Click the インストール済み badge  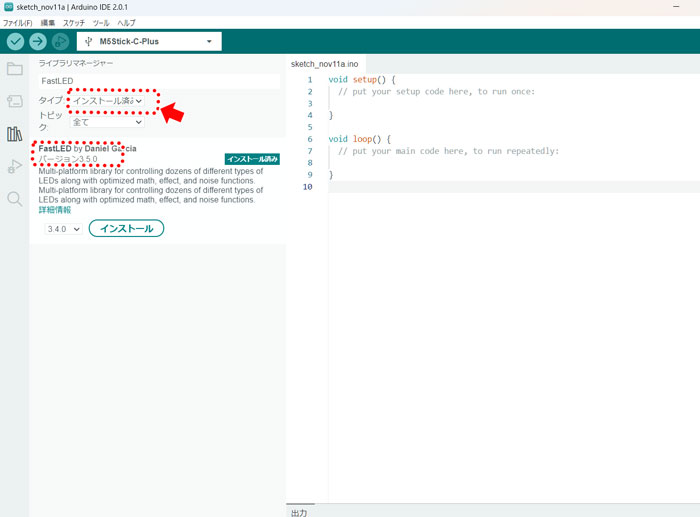pos(252,159)
